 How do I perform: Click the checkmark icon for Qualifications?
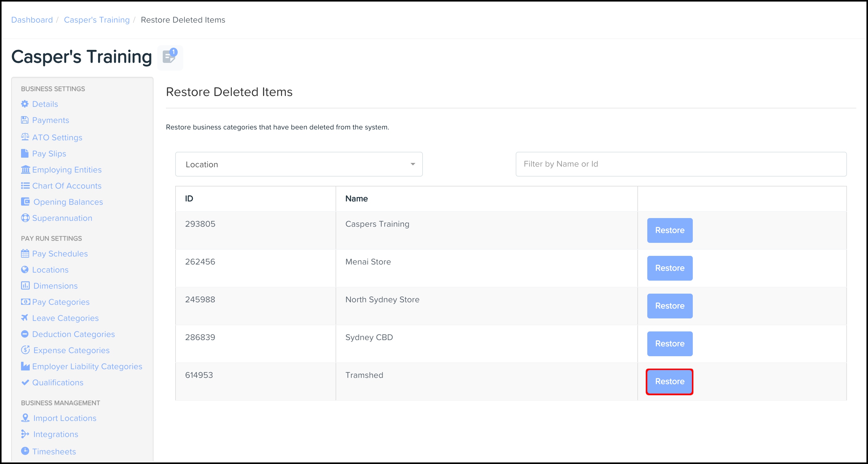(25, 382)
